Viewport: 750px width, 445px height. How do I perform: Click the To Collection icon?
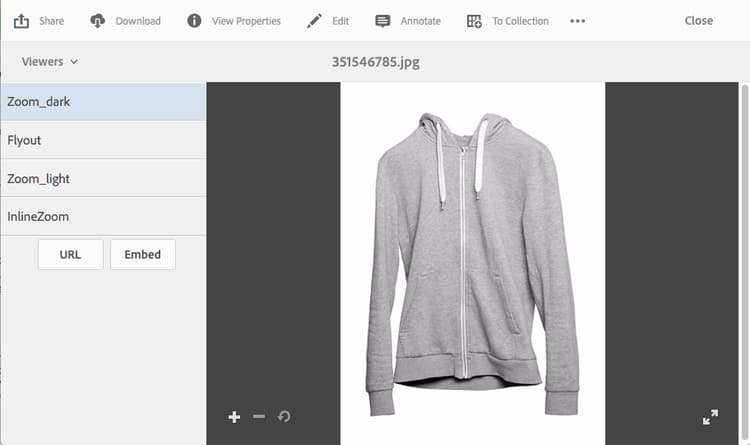(474, 21)
